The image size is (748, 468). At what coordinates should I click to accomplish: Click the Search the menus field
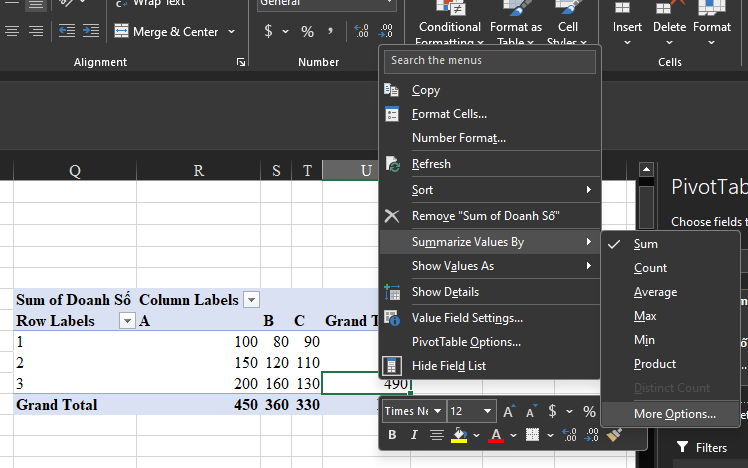pos(490,61)
